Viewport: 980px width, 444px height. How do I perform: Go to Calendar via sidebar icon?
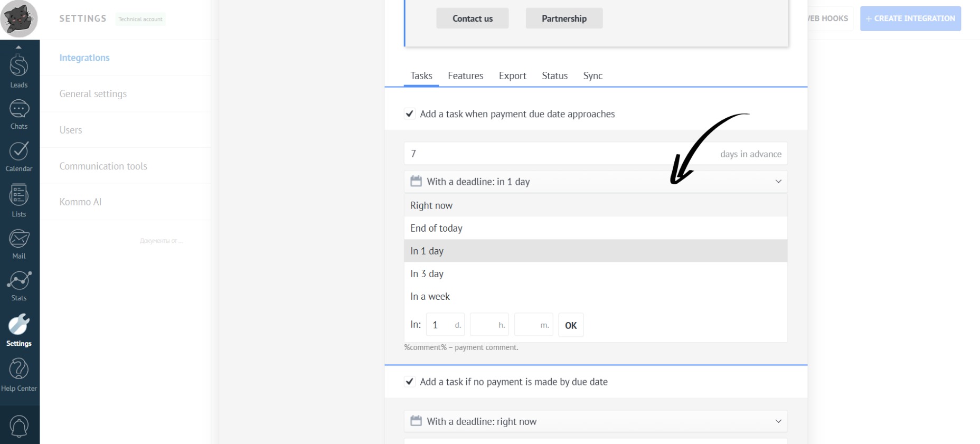coord(19,156)
